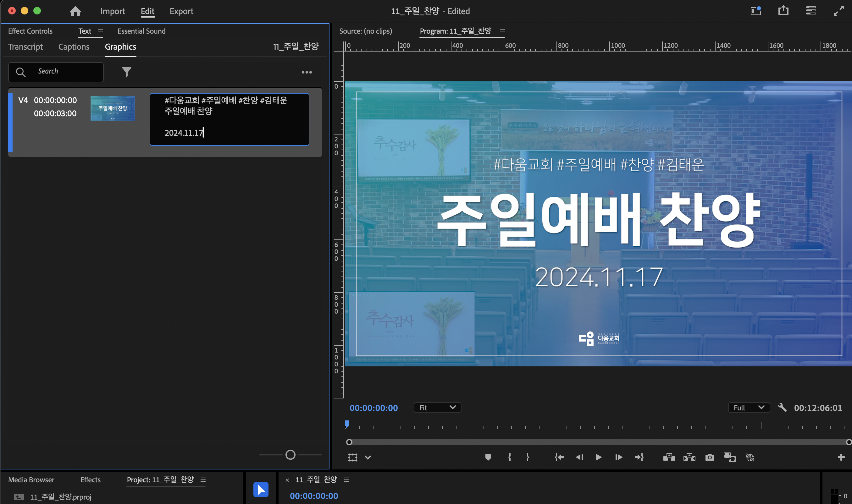Open the three-dot options in Graphics panel
This screenshot has height=504, width=852.
pos(307,72)
